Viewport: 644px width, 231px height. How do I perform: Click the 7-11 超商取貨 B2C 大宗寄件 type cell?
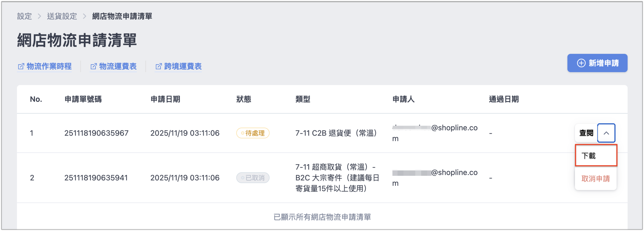337,178
